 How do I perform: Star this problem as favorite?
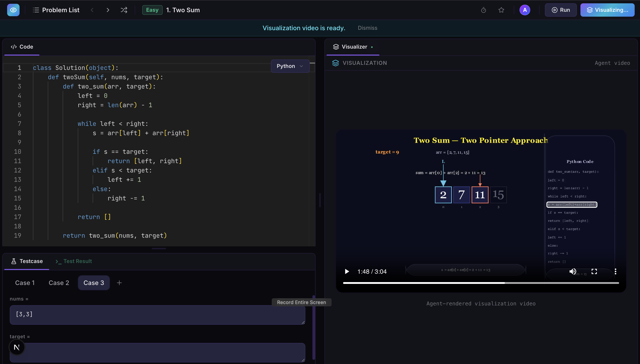pyautogui.click(x=501, y=10)
